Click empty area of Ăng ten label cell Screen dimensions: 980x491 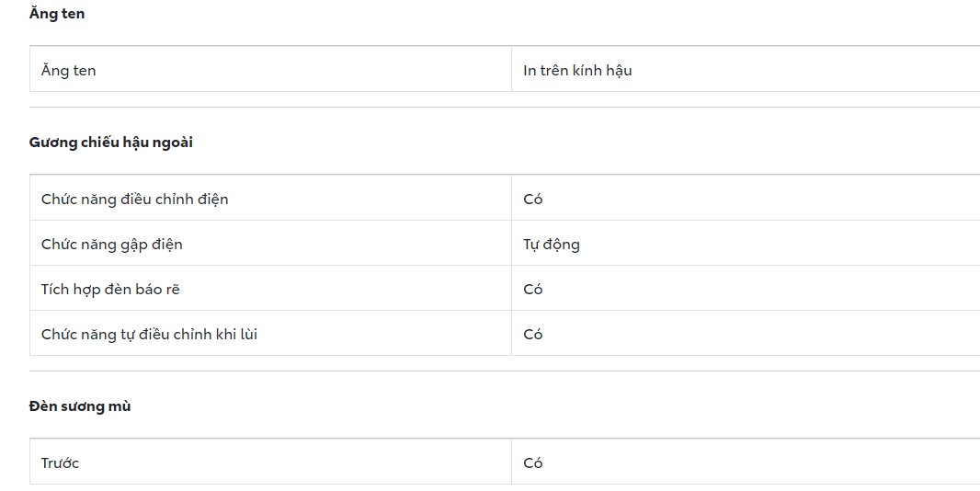322,71
